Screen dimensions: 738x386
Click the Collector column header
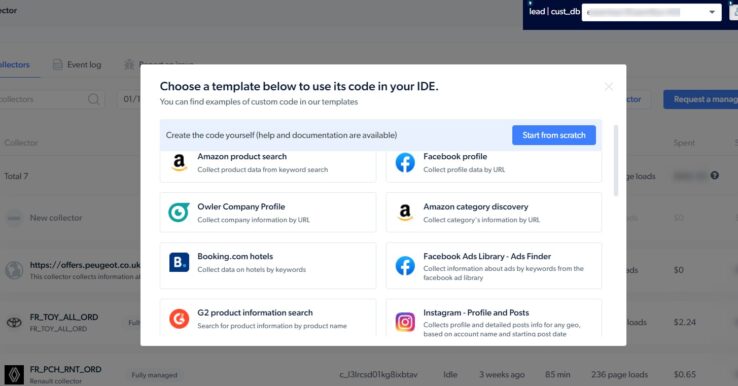(21, 143)
